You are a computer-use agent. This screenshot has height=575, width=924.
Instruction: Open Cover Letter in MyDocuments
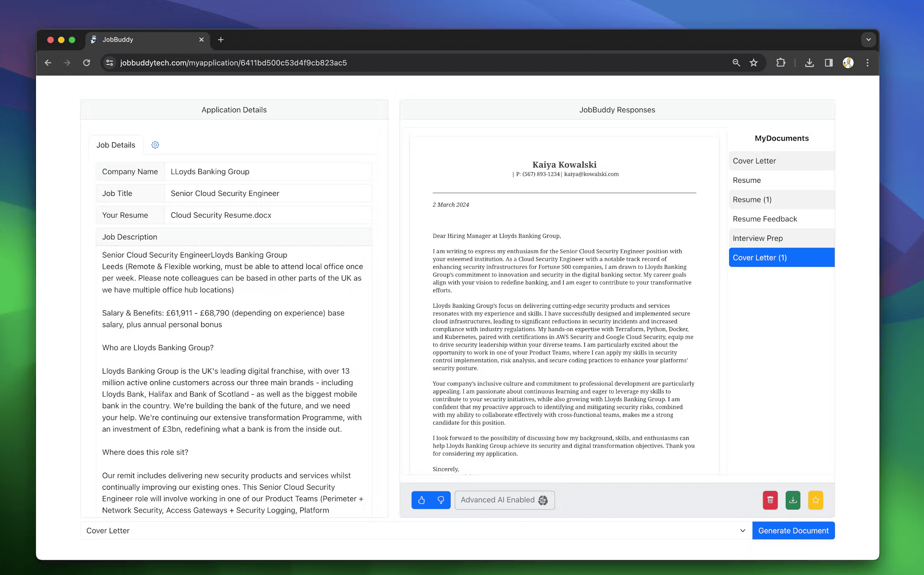pos(781,161)
